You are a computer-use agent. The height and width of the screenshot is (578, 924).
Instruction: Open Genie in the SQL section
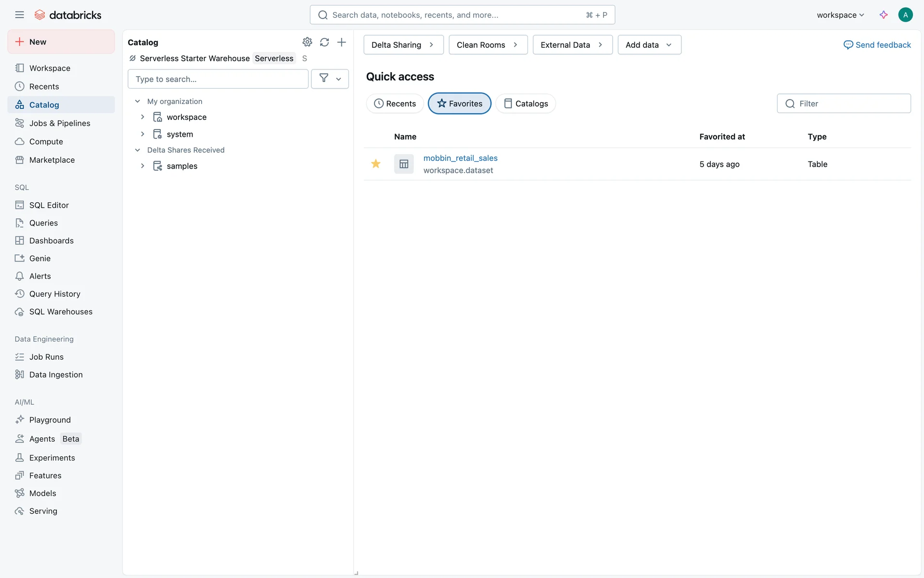[x=39, y=258]
